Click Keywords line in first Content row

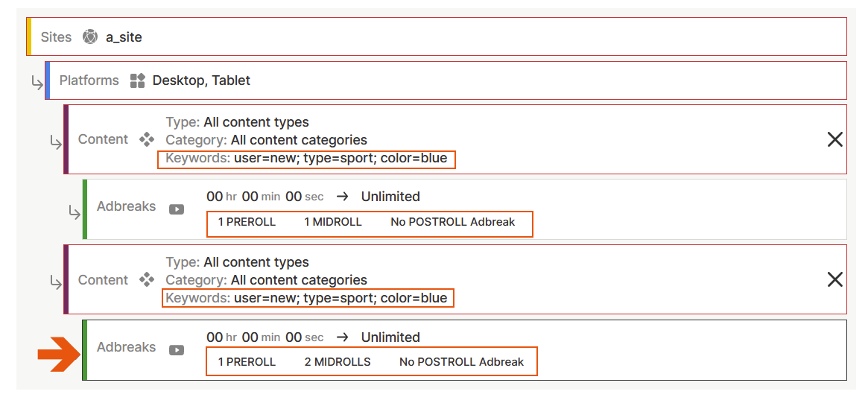306,159
